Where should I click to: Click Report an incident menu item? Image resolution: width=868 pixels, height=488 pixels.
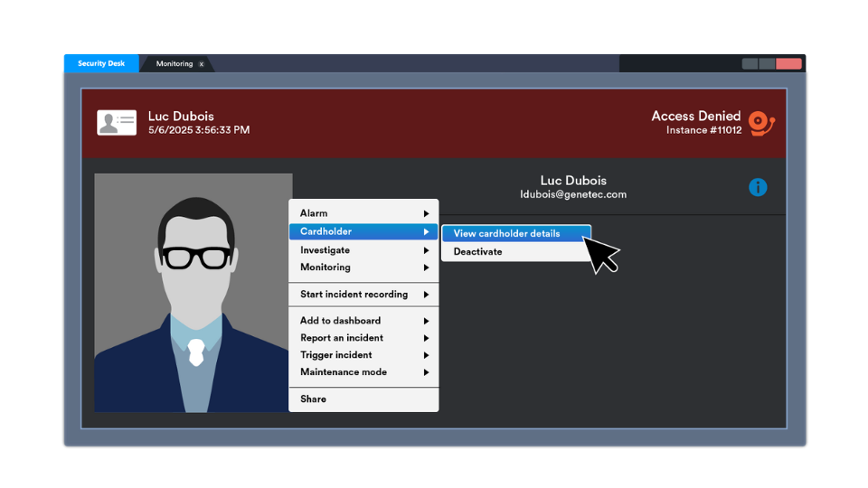[x=341, y=338]
